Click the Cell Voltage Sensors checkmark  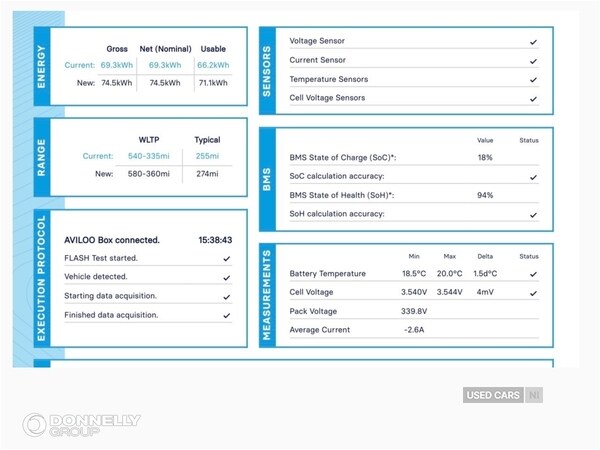pyautogui.click(x=533, y=98)
